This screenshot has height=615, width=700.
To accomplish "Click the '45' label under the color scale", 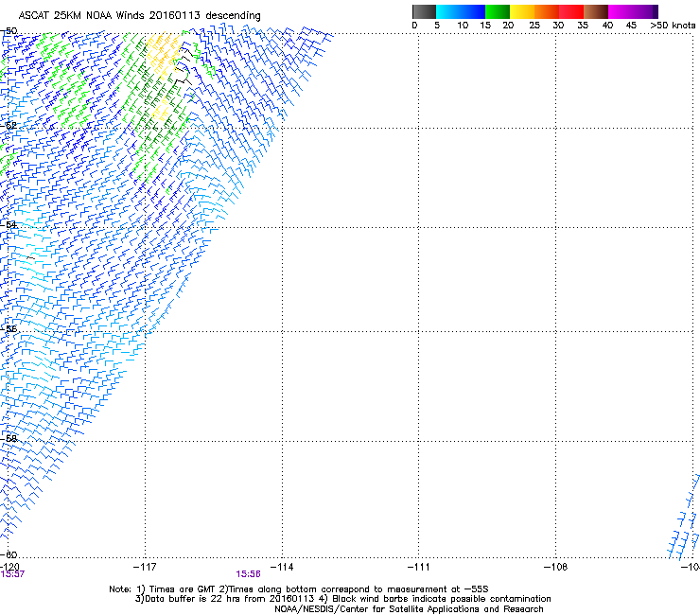I will coord(631,26).
